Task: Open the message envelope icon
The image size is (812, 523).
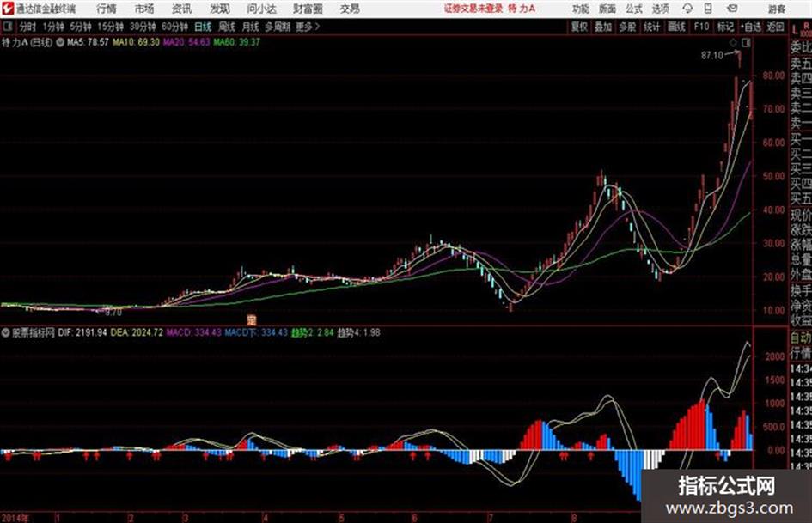Action: [x=732, y=9]
